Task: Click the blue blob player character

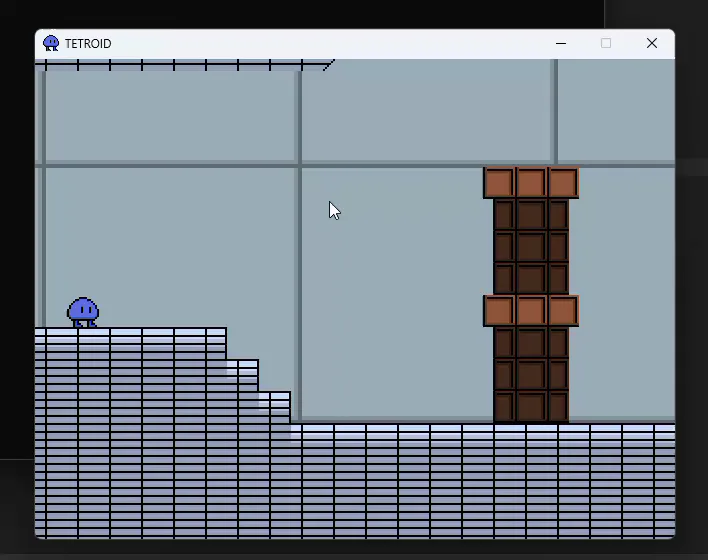Action: pyautogui.click(x=83, y=312)
